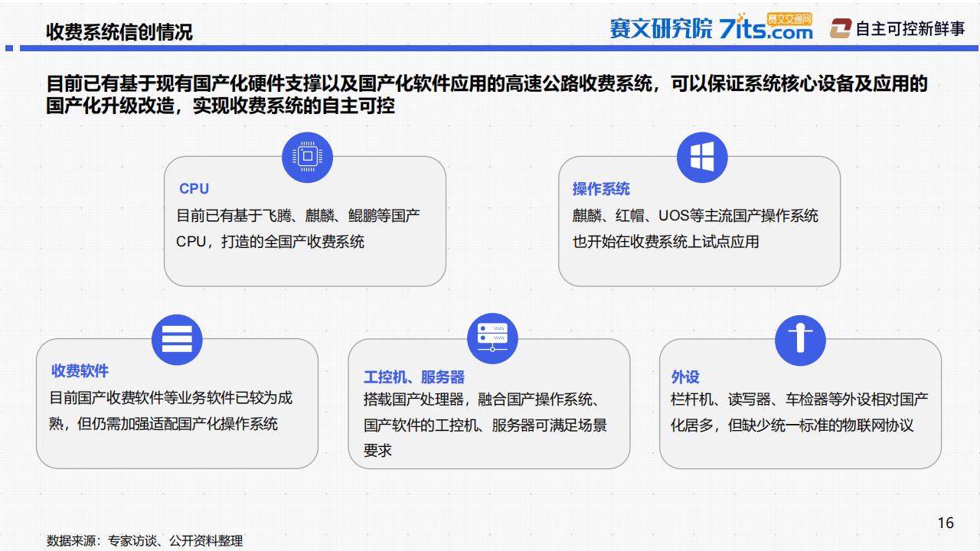
Task: Click the text 国产软件的工控机、服务器可满足场景
Action: pos(485,425)
